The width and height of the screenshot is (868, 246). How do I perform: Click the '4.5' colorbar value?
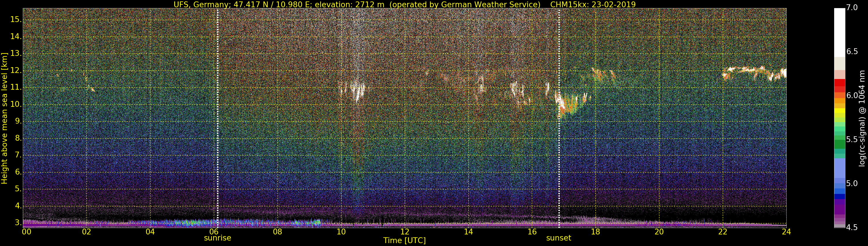852,227
